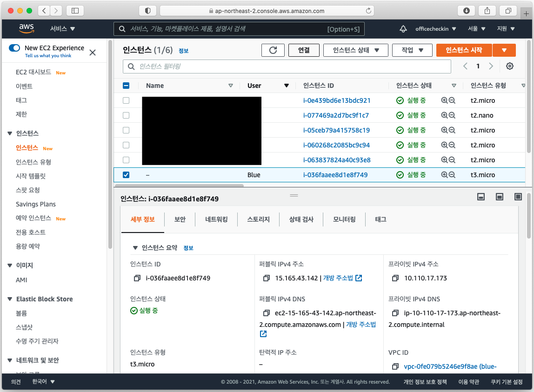Screen dimensions: 534x392
Task: Zoom out filter for i-0e439bd6e13bdc921 state
Action: point(452,100)
